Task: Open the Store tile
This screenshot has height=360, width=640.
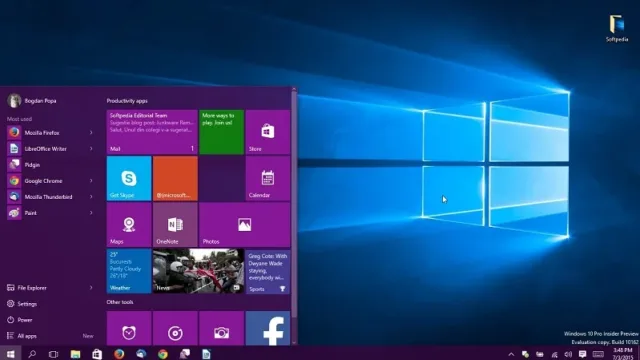Action: pyautogui.click(x=268, y=132)
